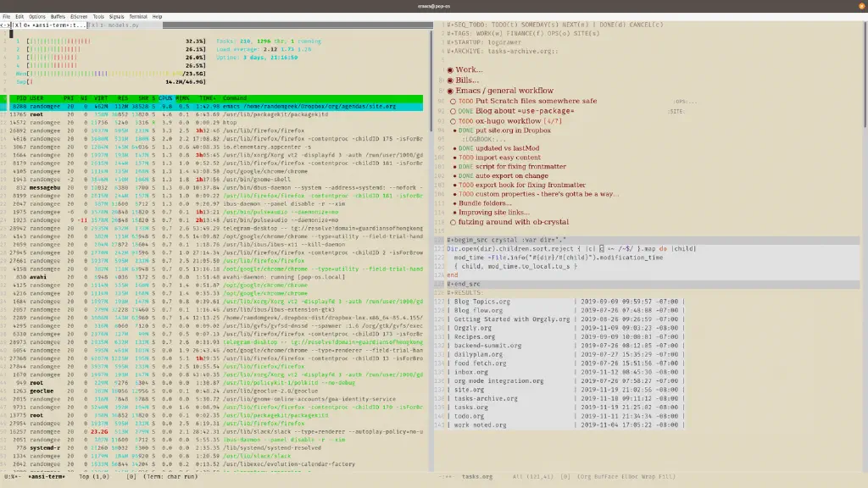Viewport: 868px width, 488px height.
Task: Click the circle bullet on "Put Scratch files somewhere safe"
Action: tap(453, 101)
